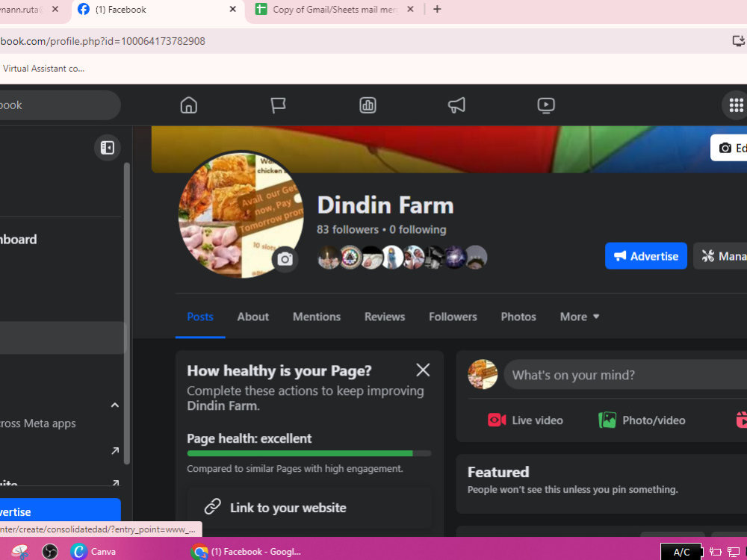This screenshot has height=560, width=747.
Task: Open the Virtual Assistant bookmark
Action: (43, 69)
